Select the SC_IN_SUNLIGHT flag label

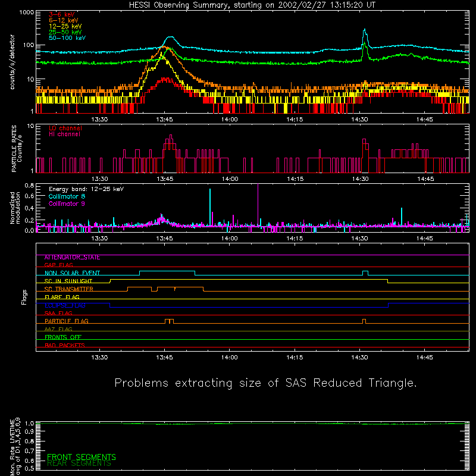tap(68, 281)
